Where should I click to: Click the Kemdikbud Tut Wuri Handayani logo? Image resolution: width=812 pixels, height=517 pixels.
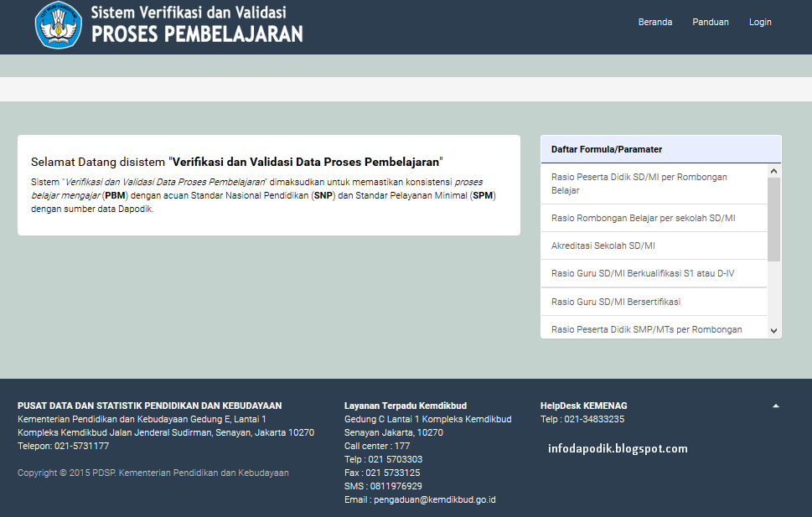coord(57,26)
